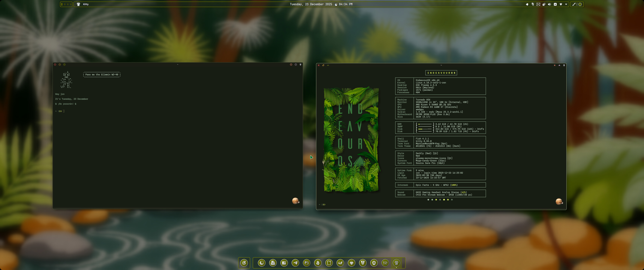Open the audio mixer sliders app in the dock
The height and width of the screenshot is (270, 644).
tap(385, 263)
